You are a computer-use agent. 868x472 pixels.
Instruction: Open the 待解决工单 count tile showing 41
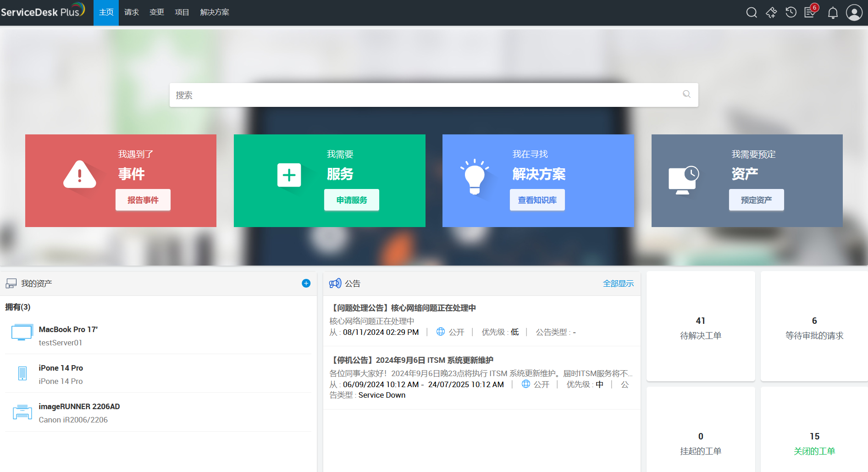pyautogui.click(x=701, y=326)
